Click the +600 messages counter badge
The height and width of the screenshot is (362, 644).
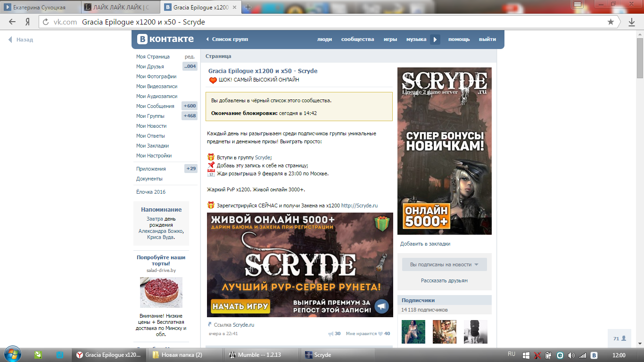(x=190, y=106)
